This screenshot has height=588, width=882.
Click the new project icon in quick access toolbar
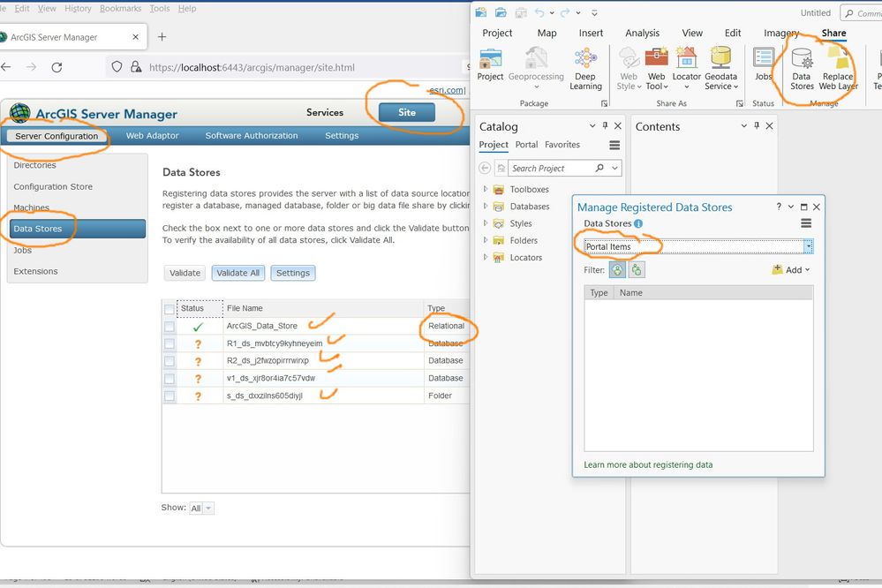[x=481, y=12]
